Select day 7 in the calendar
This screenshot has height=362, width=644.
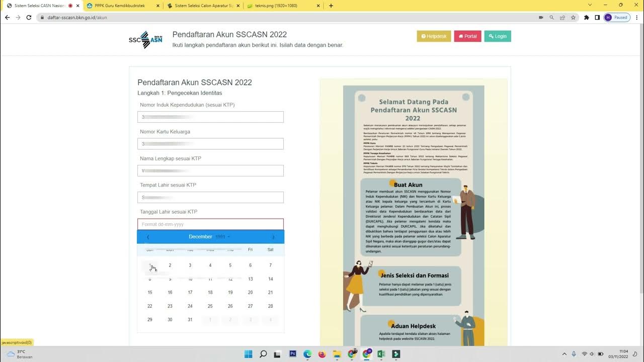tap(270, 265)
